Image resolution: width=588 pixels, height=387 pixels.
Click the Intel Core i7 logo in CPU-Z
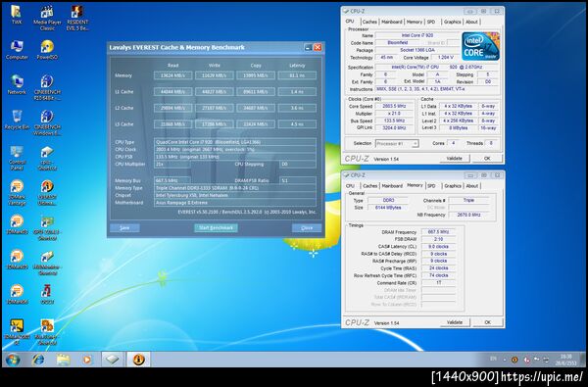480,46
